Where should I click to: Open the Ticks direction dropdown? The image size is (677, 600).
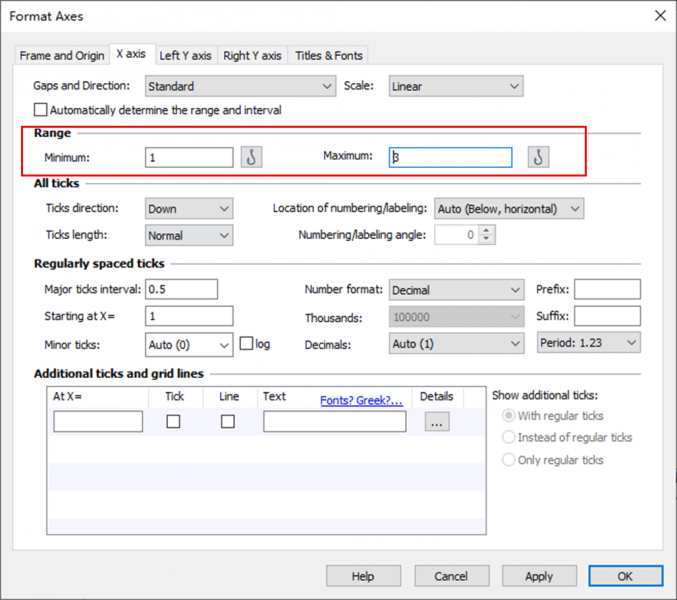tap(188, 209)
